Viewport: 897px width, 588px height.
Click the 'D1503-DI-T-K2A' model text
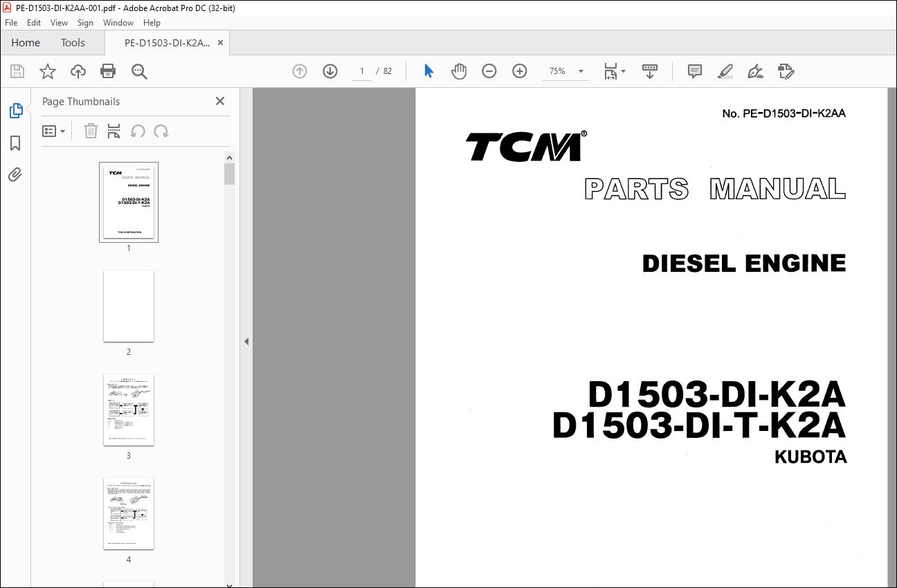point(699,426)
